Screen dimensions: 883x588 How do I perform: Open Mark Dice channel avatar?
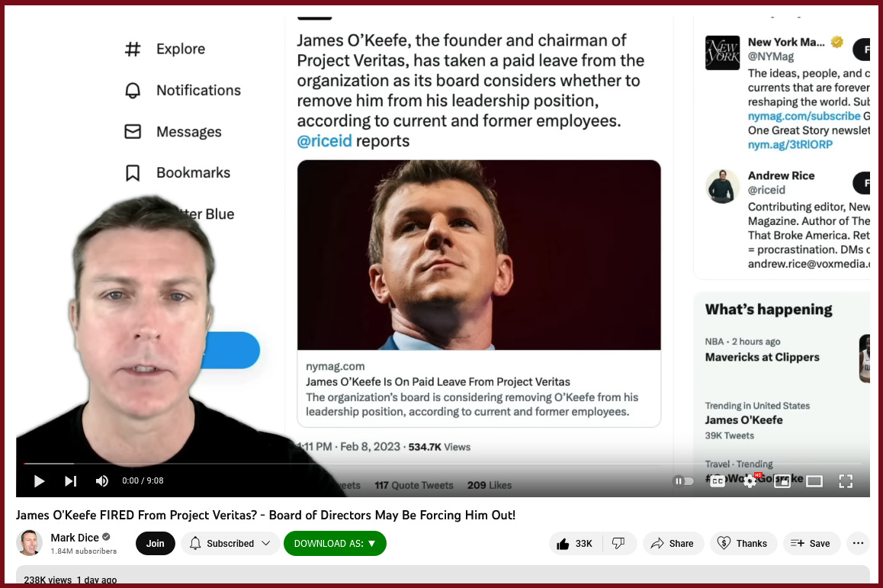(x=29, y=543)
